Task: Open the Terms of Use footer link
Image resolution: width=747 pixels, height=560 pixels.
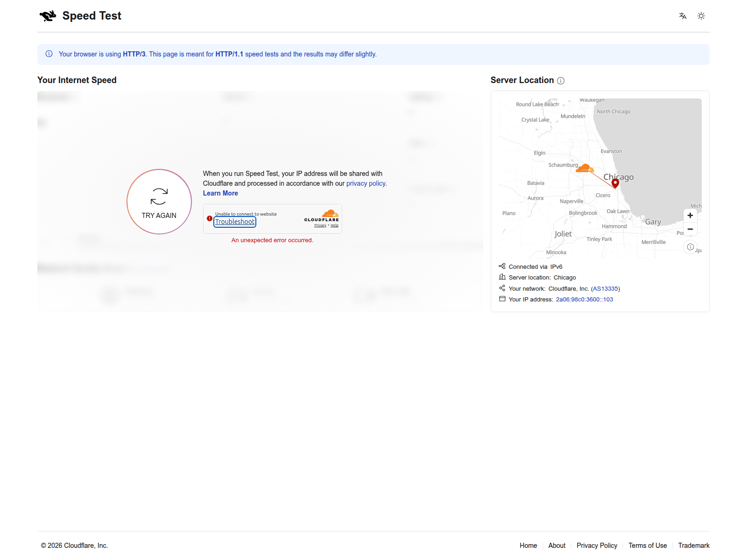Action: (x=648, y=546)
